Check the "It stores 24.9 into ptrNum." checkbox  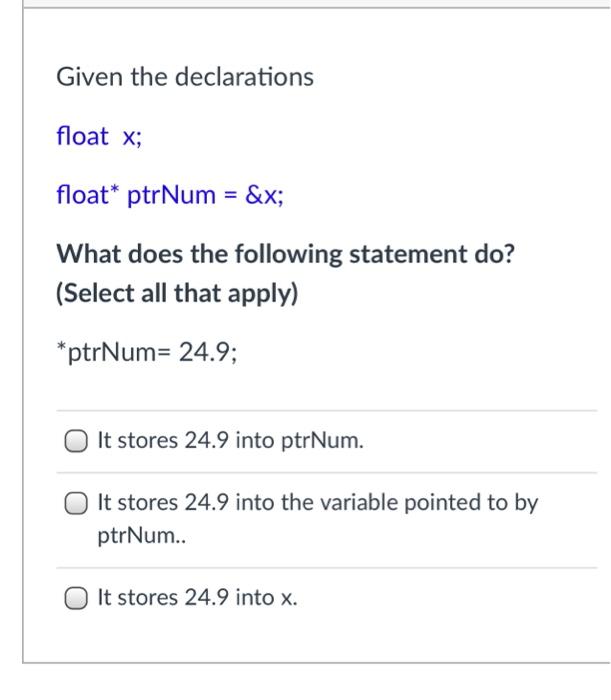pos(76,442)
